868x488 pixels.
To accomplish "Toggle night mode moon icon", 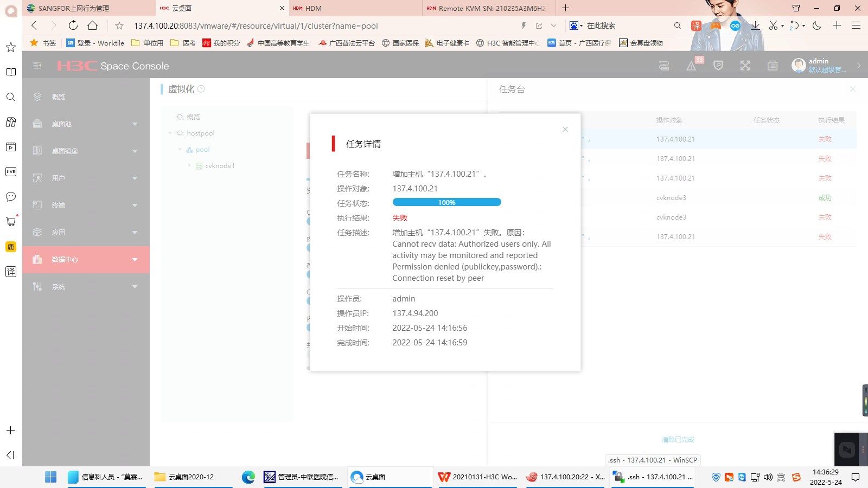I will tap(817, 25).
